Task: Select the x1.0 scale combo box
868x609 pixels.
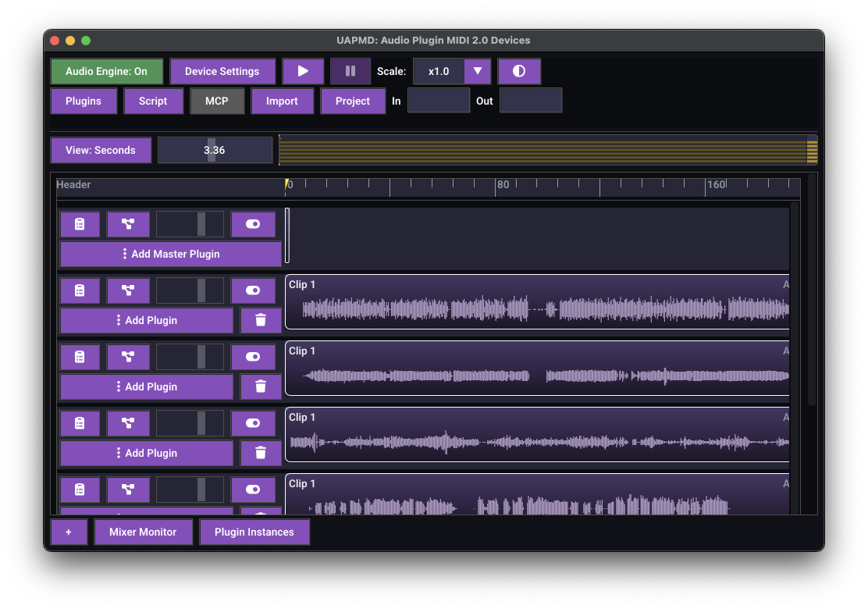Action: point(452,71)
